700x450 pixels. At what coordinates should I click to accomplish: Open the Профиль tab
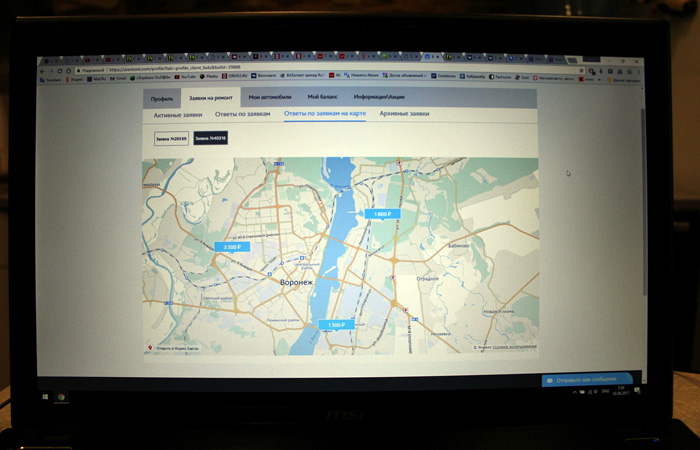pos(162,98)
